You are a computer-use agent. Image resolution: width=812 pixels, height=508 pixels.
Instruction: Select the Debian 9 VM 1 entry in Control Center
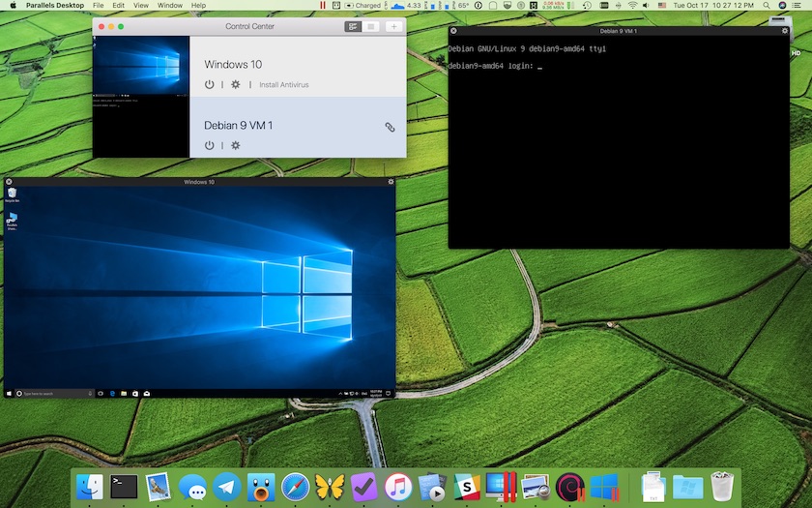click(298, 127)
